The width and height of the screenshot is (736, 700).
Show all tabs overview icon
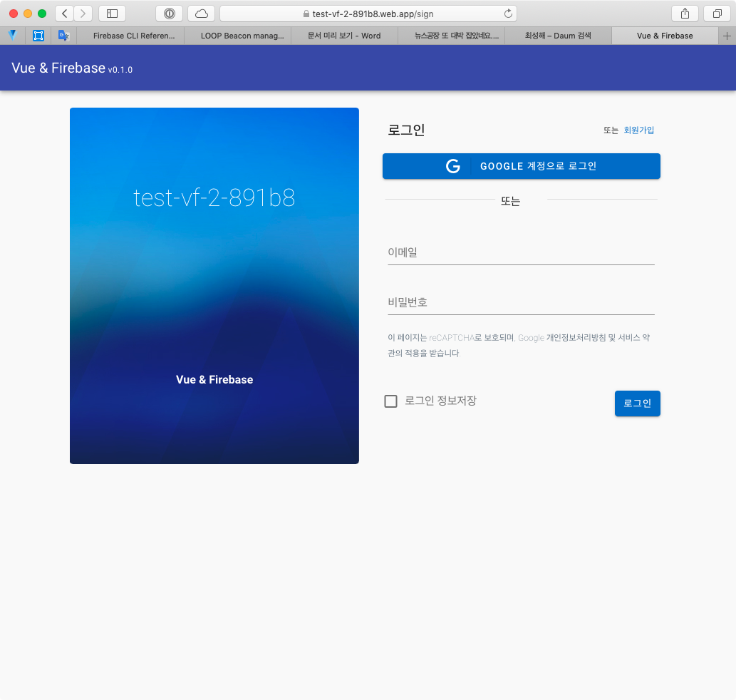click(717, 14)
